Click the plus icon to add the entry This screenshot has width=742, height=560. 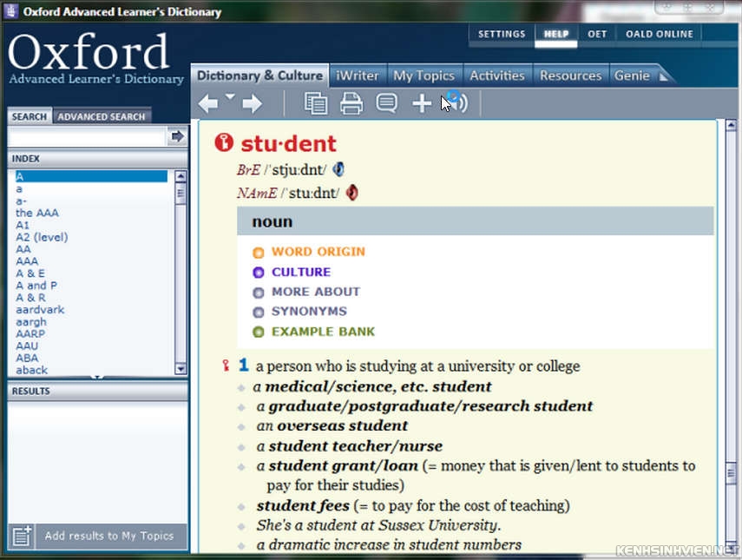[421, 102]
